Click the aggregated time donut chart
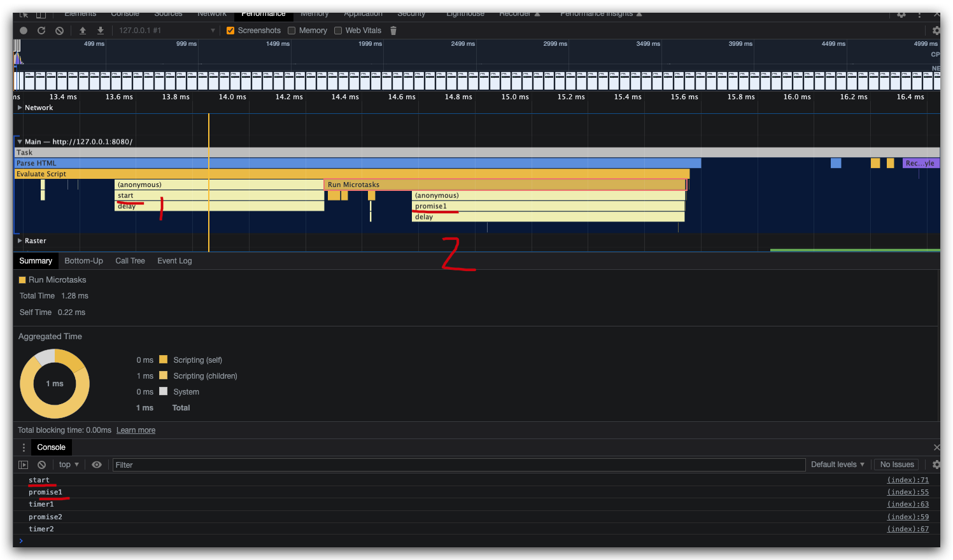953x560 pixels. (x=55, y=384)
